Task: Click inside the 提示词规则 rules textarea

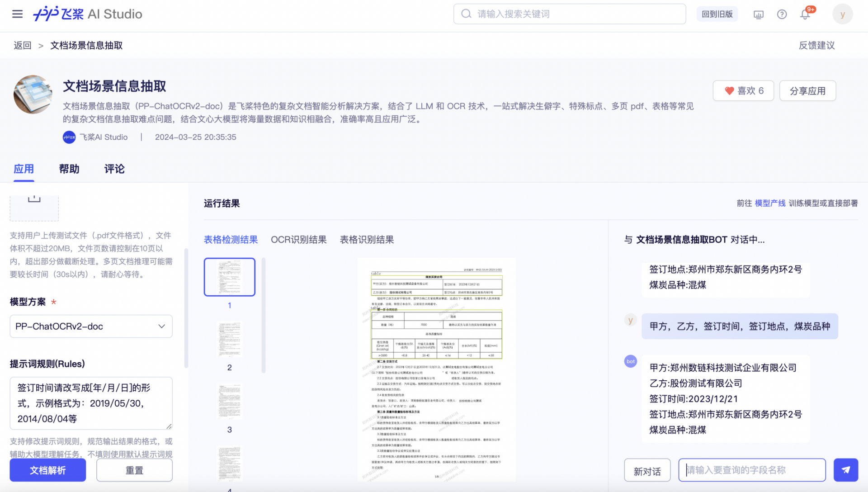Action: point(91,403)
